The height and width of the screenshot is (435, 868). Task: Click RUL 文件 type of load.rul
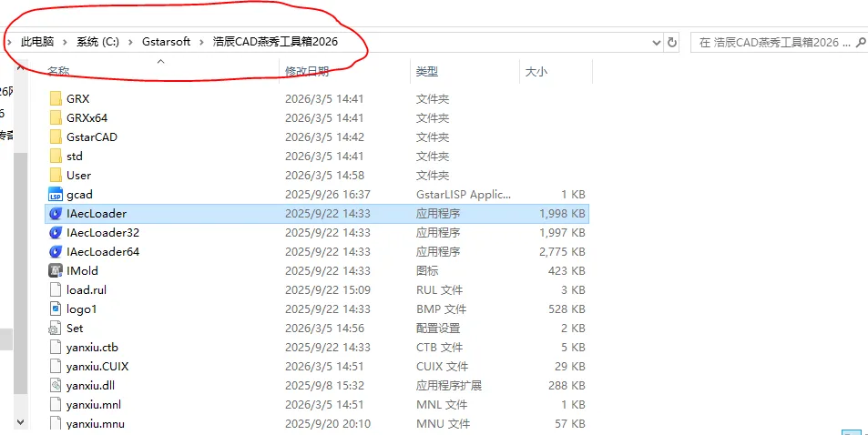pos(440,290)
